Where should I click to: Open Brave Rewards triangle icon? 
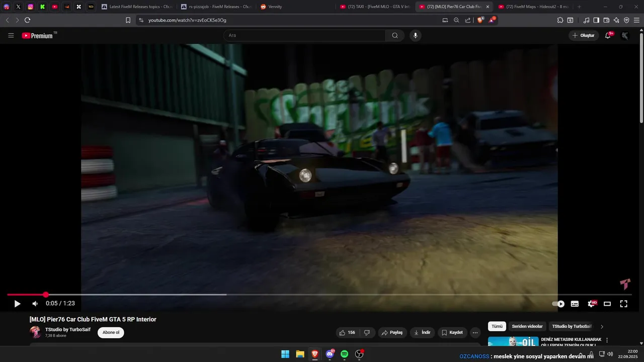(x=492, y=20)
